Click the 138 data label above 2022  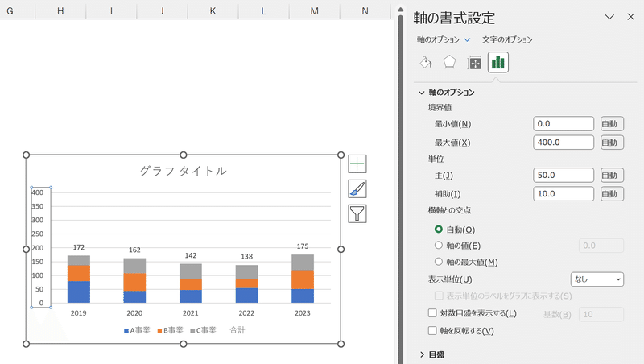point(246,256)
